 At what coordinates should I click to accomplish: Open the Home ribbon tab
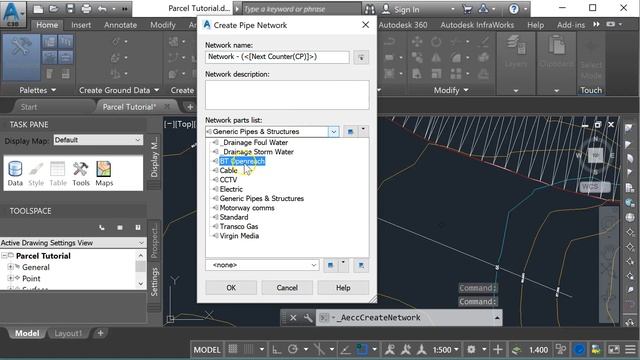click(x=47, y=25)
